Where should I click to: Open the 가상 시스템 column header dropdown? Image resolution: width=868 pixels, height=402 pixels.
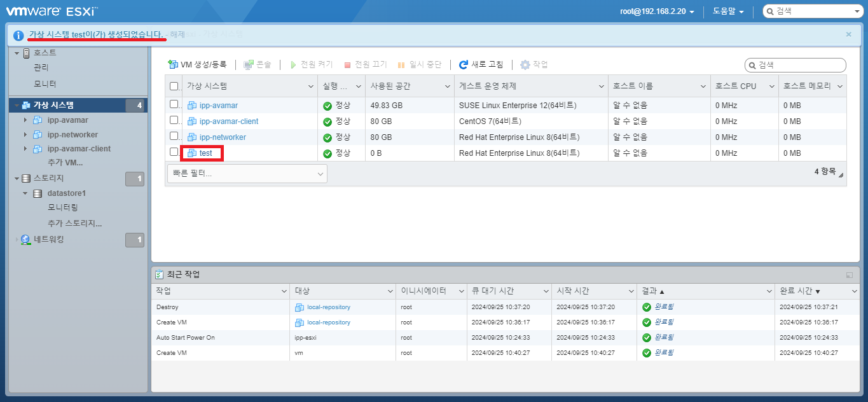[311, 87]
